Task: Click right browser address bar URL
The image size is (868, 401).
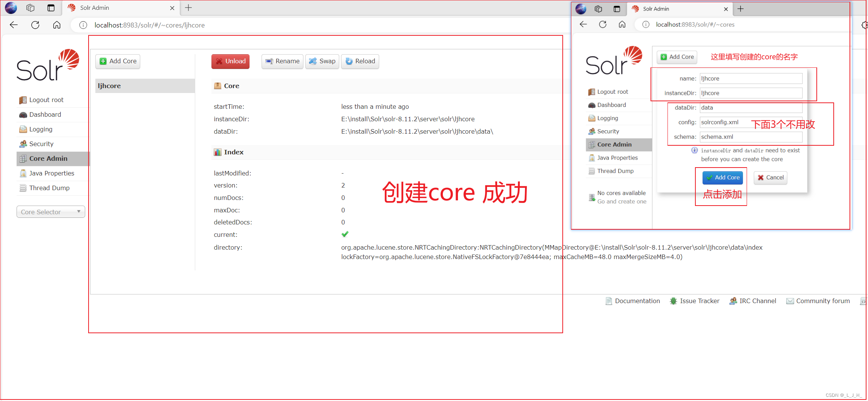Action: coord(695,24)
